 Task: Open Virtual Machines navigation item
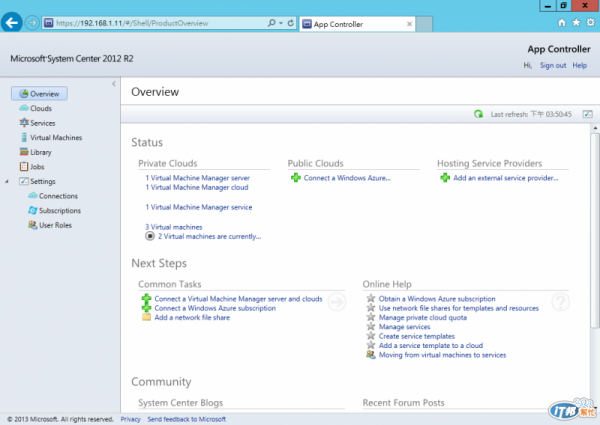[51, 137]
